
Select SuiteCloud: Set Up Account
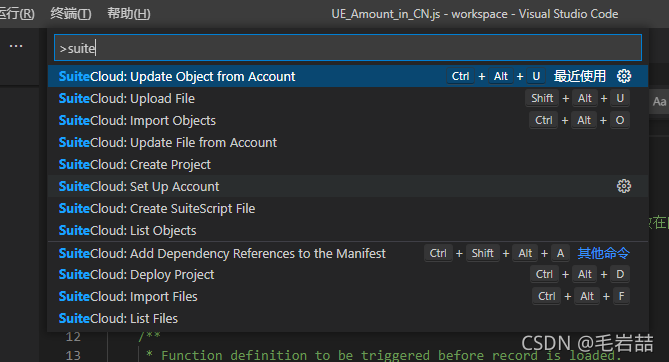coord(348,186)
